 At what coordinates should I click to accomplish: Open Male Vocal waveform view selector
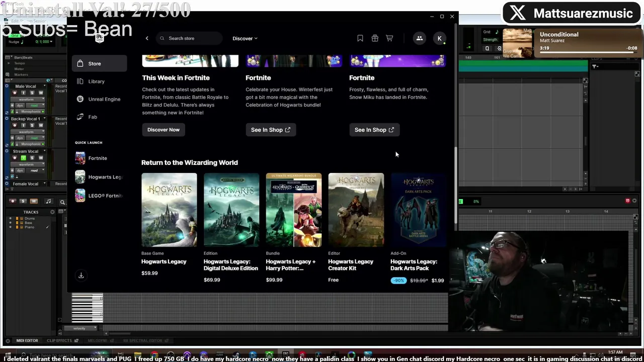click(28, 100)
